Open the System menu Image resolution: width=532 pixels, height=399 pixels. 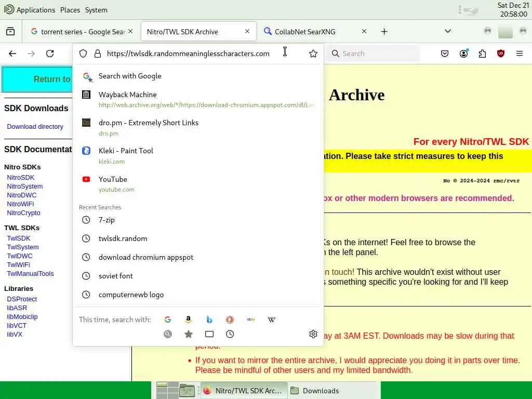(96, 10)
